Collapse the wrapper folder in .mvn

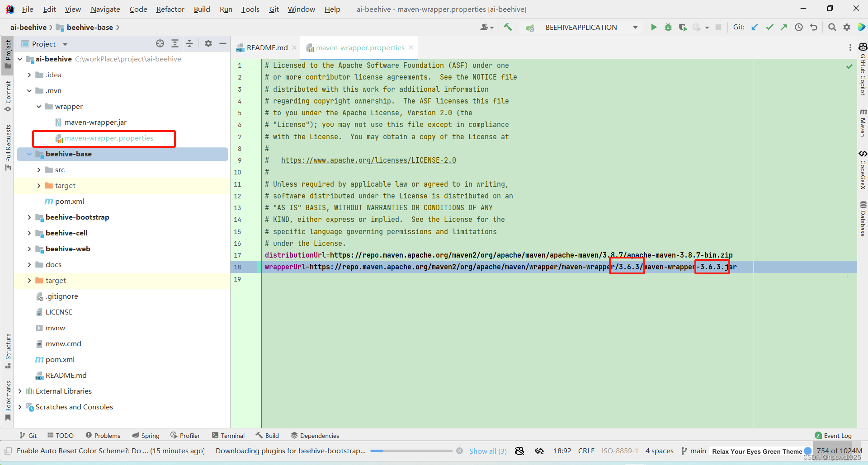39,106
